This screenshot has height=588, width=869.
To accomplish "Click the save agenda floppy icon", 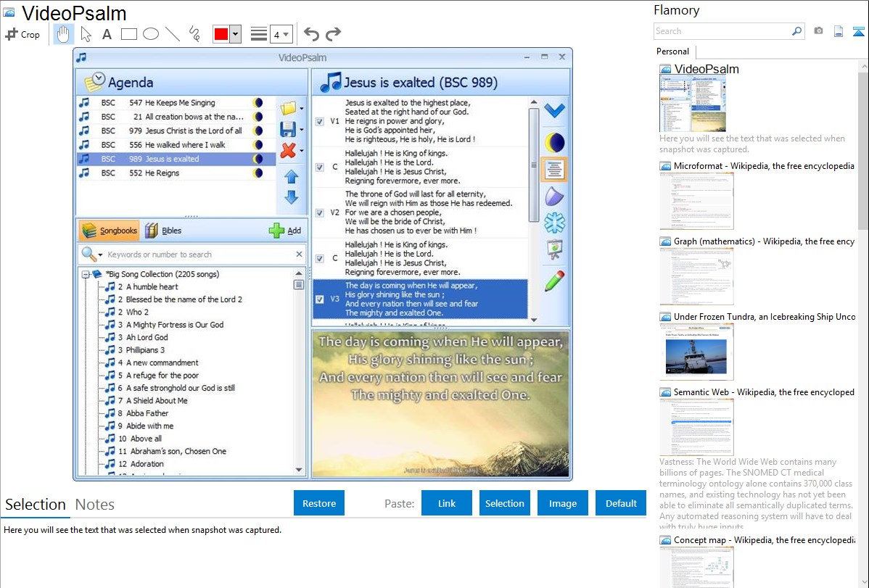I will coord(288,129).
